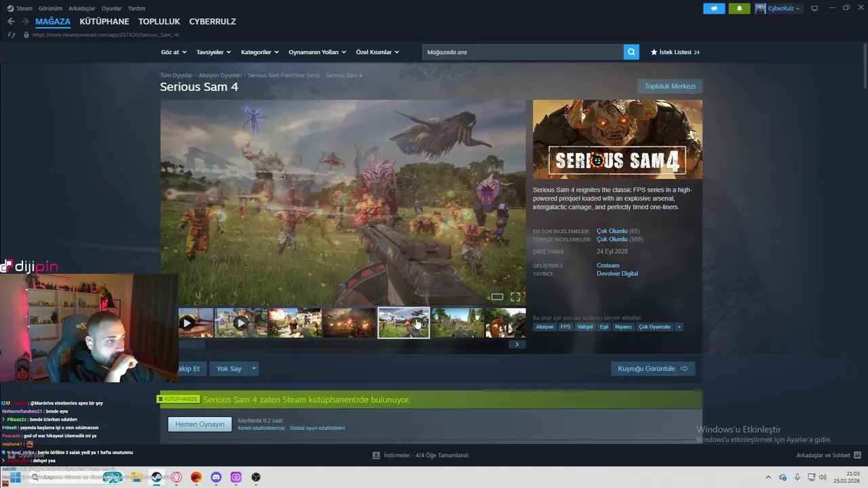Select the dark fiery fourth screenshot thumbnail

click(x=349, y=323)
